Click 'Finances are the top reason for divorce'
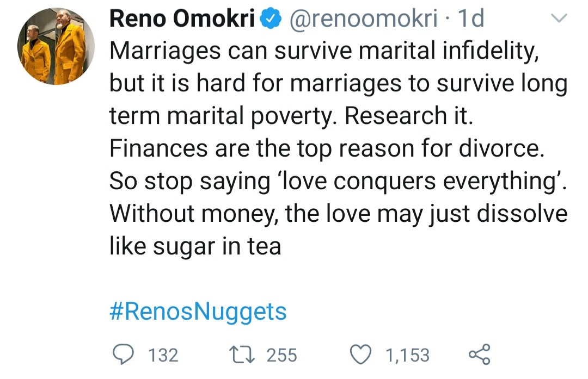Image resolution: width=588 pixels, height=379 pixels. pyautogui.click(x=326, y=149)
